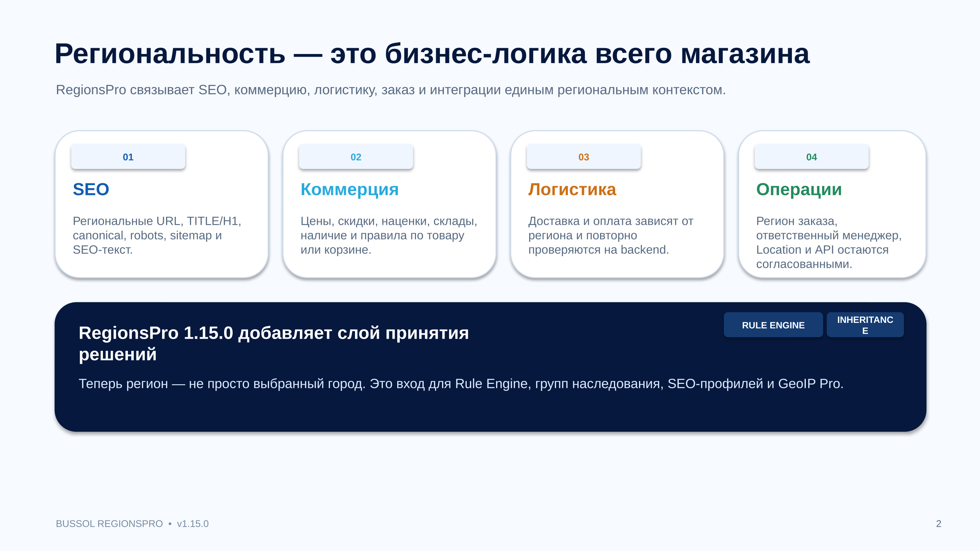Click heading RegionsPro 1.15.0 добавляет слой
This screenshot has width=980, height=551.
point(274,343)
